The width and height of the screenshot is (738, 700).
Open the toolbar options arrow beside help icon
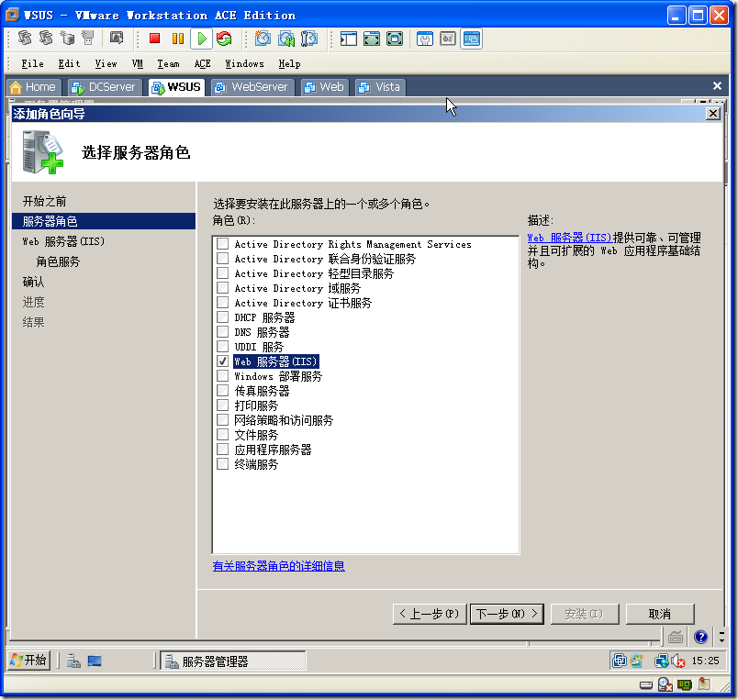tap(722, 637)
